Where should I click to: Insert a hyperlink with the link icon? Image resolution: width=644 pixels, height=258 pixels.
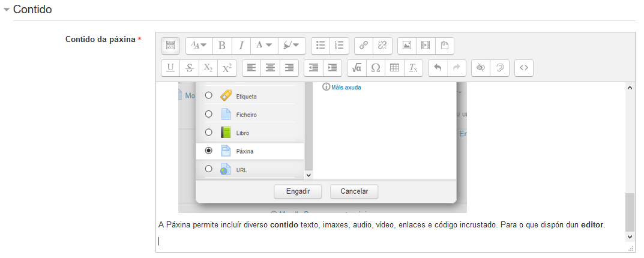pyautogui.click(x=363, y=45)
